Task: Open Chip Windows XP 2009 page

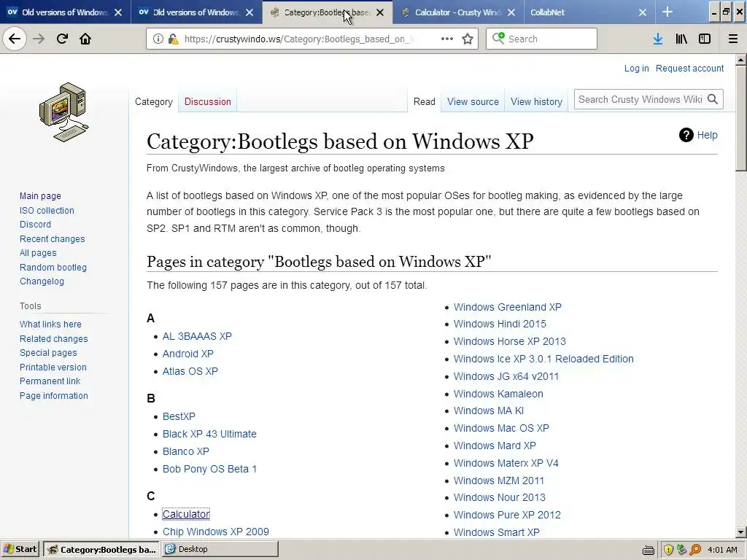Action: (x=216, y=532)
